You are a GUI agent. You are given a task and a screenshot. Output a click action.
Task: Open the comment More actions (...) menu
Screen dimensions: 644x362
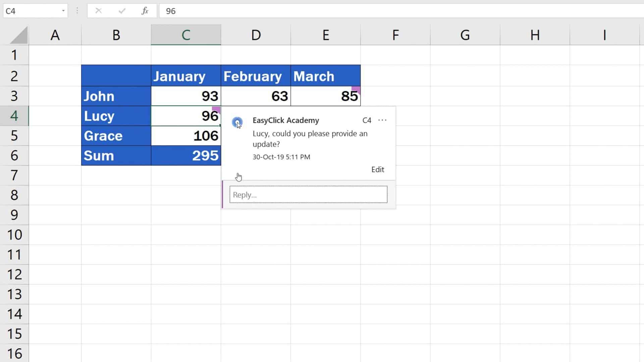[x=382, y=120]
